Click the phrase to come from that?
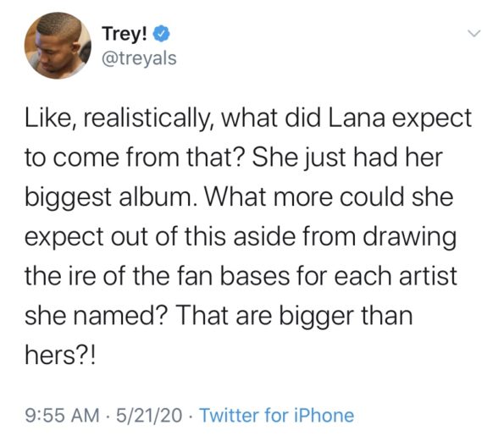Image resolution: width=504 pixels, height=436 pixels. click(x=133, y=157)
